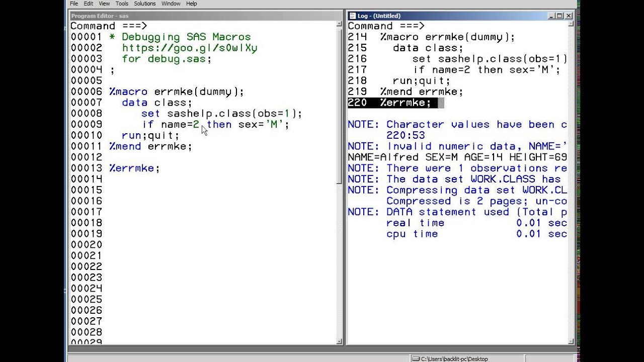This screenshot has height=362, width=644.
Task: Click log line 218 run;quit;
Action: coord(399,81)
